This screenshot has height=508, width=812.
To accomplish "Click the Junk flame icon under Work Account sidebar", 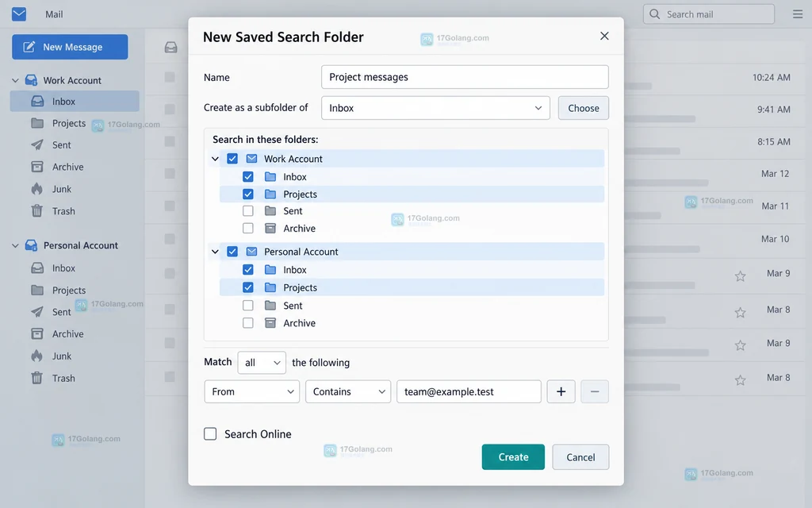I will tap(36, 189).
